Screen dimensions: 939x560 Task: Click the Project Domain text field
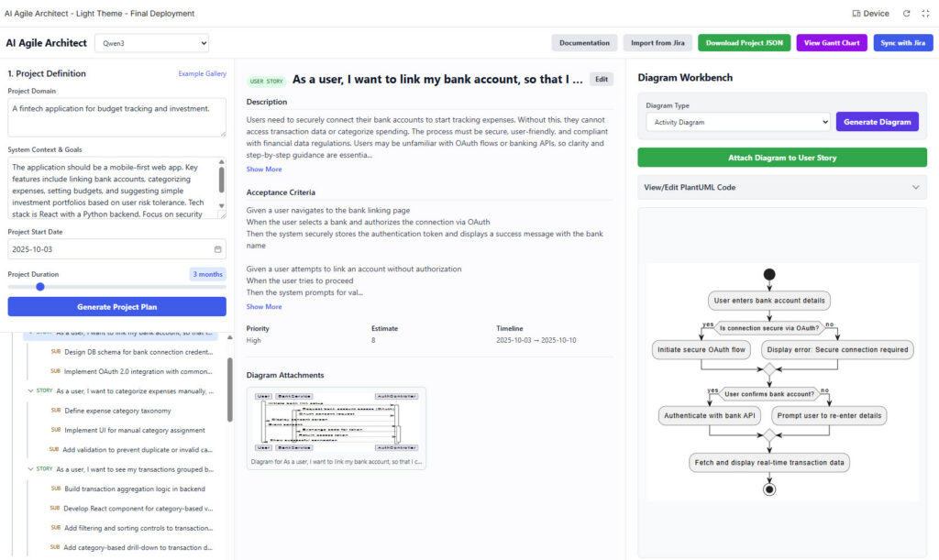(116, 117)
